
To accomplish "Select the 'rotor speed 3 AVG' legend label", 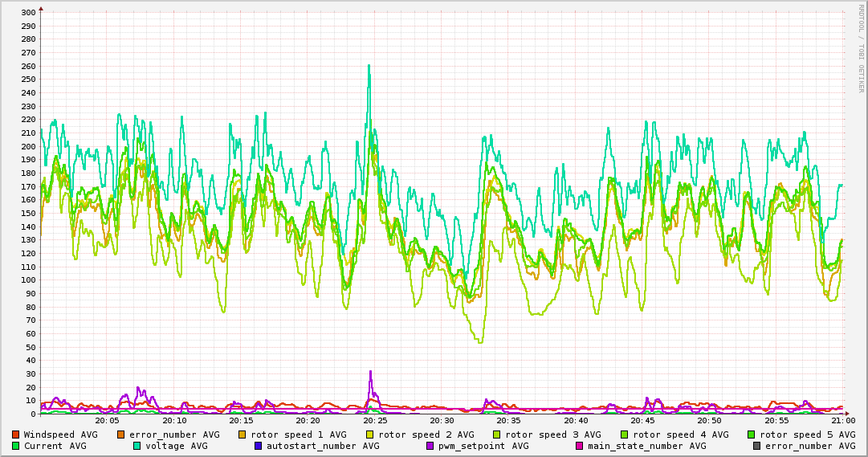I will pos(553,435).
